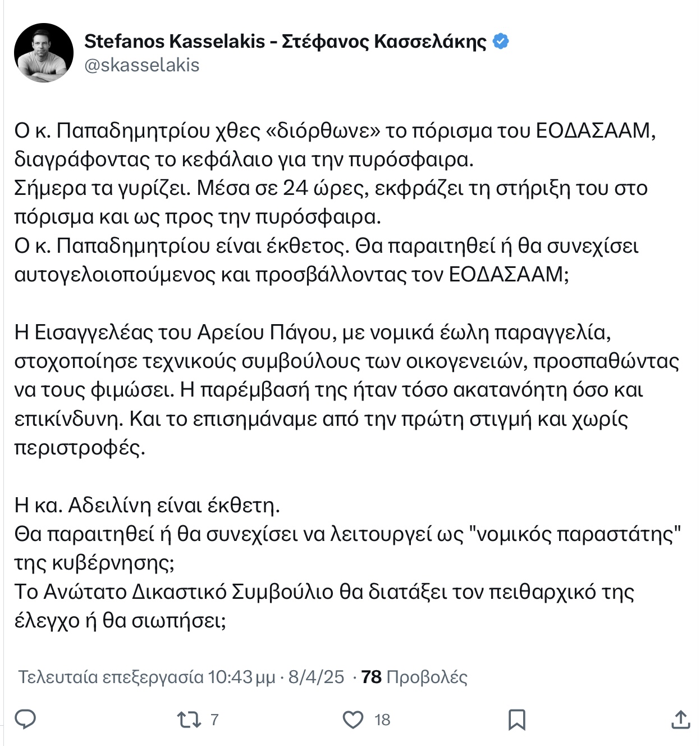Click the repost count number 7
700x746 pixels.
(x=214, y=720)
